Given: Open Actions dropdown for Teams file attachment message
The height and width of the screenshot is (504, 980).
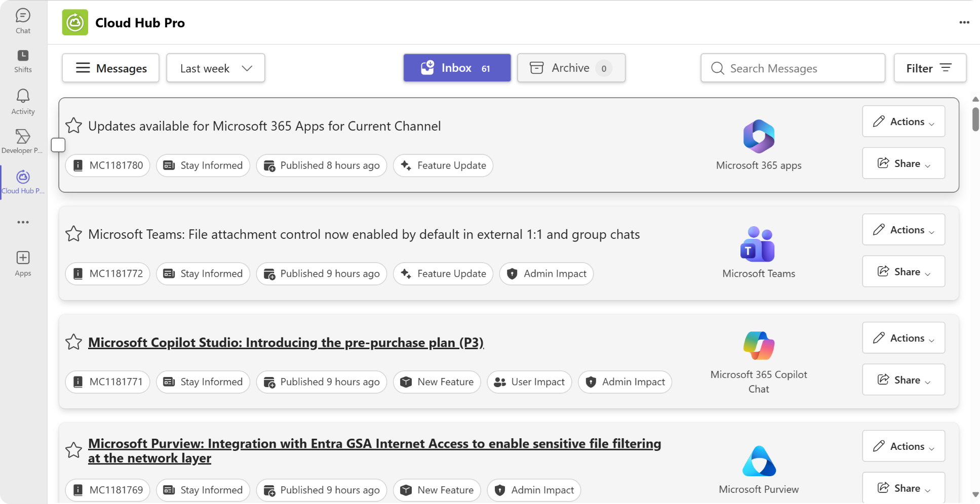Looking at the screenshot, I should coord(903,230).
